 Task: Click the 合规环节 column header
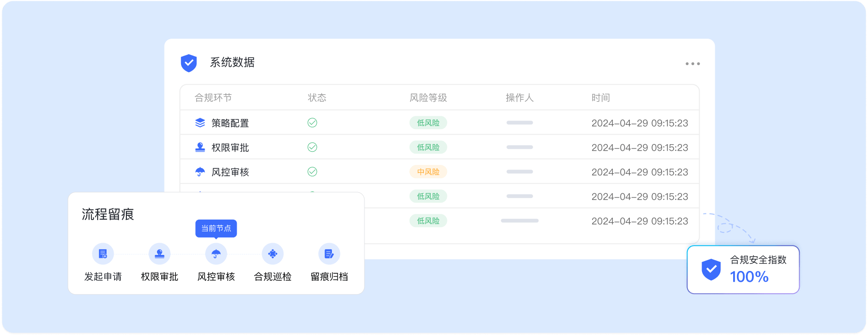point(213,98)
